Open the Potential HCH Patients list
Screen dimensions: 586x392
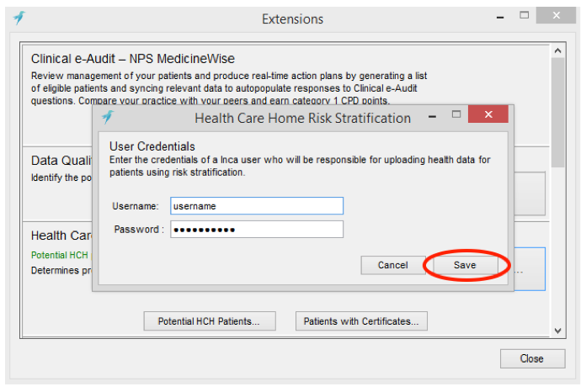pos(210,321)
